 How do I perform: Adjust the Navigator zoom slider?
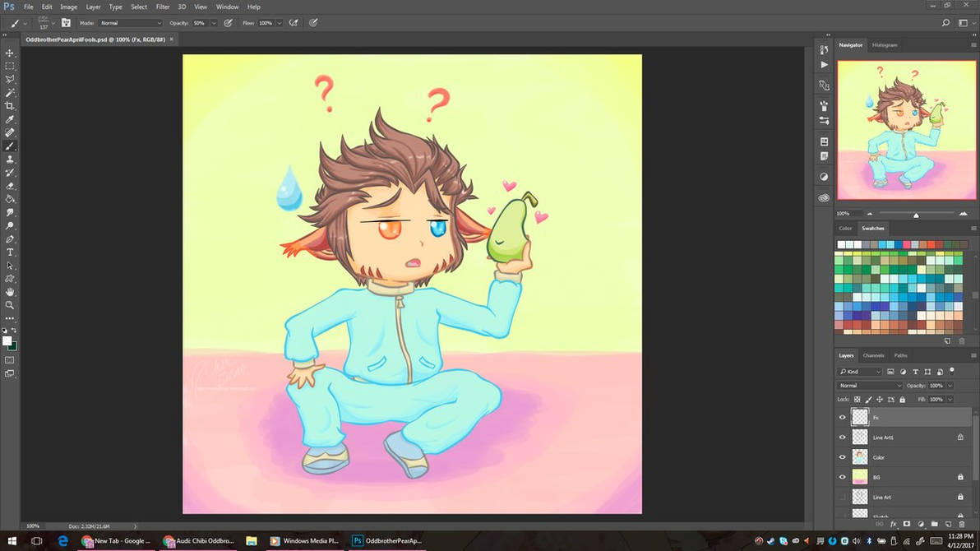916,215
